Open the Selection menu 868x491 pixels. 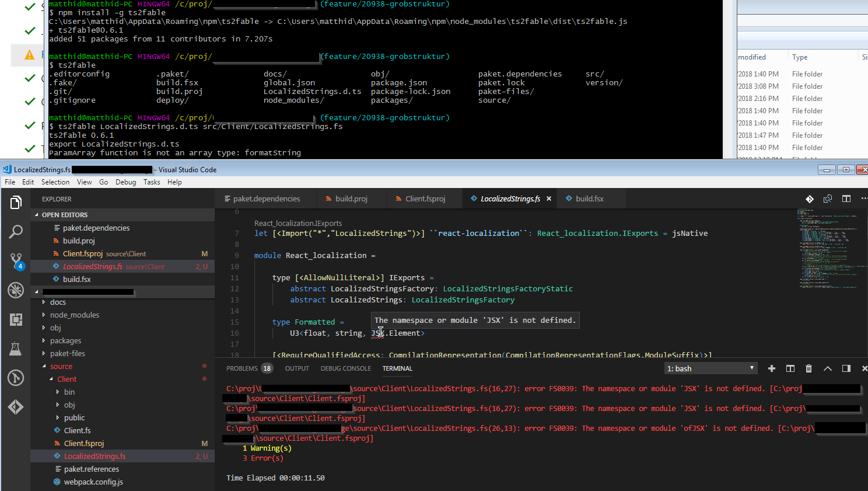click(x=55, y=182)
